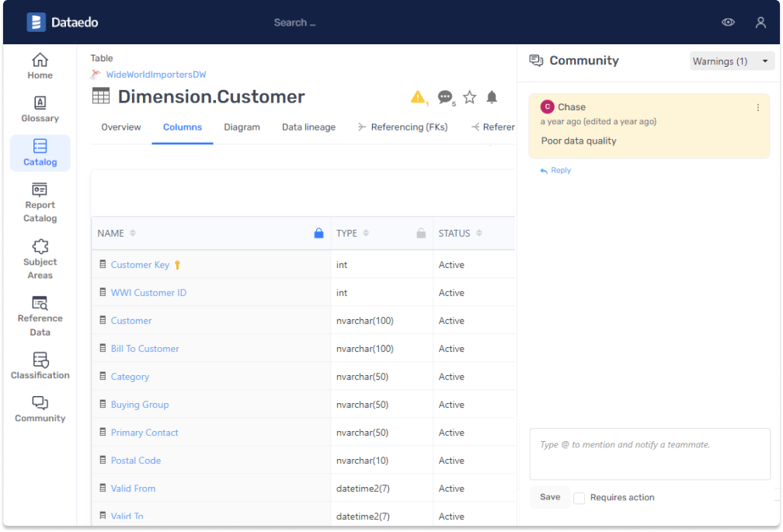Open the Subject Areas module
This screenshot has width=783, height=532.
(x=40, y=258)
